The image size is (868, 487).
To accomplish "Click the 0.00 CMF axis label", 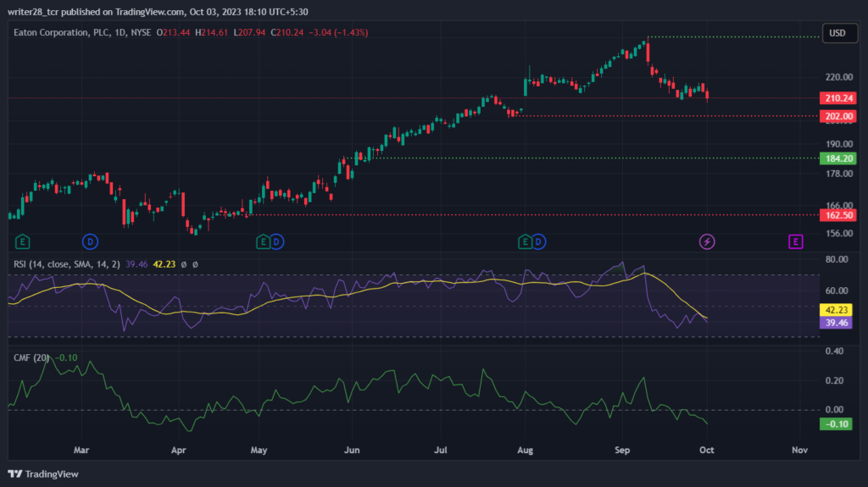I will (x=834, y=410).
